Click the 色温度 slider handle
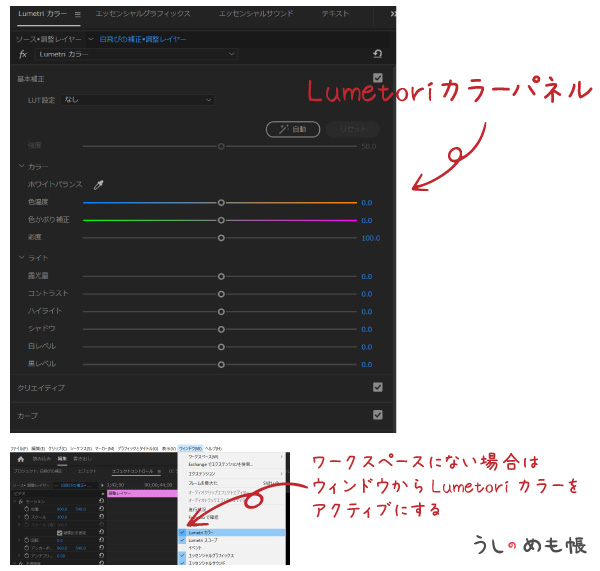The height and width of the screenshot is (571, 600). point(221,202)
